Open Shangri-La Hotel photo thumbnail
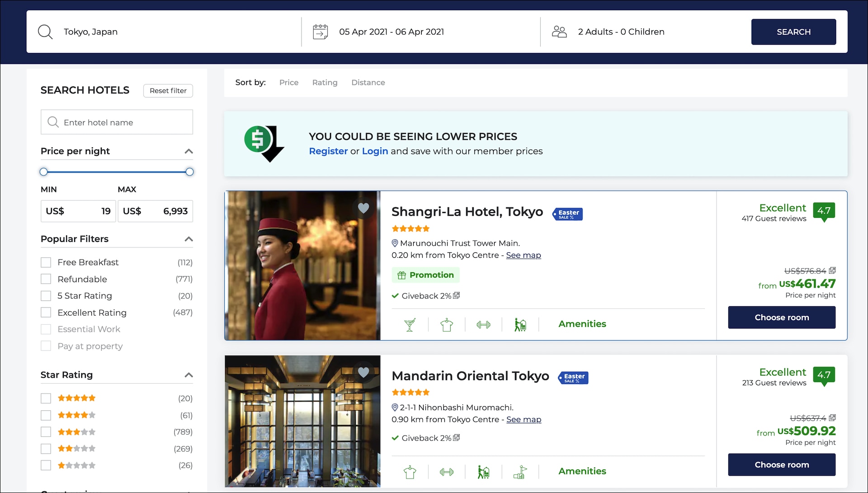868x493 pixels. point(302,265)
